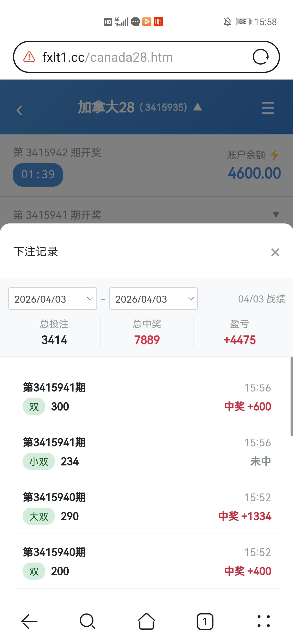Select the 小双 234 bet record
293x644 pixels.
[x=147, y=452]
